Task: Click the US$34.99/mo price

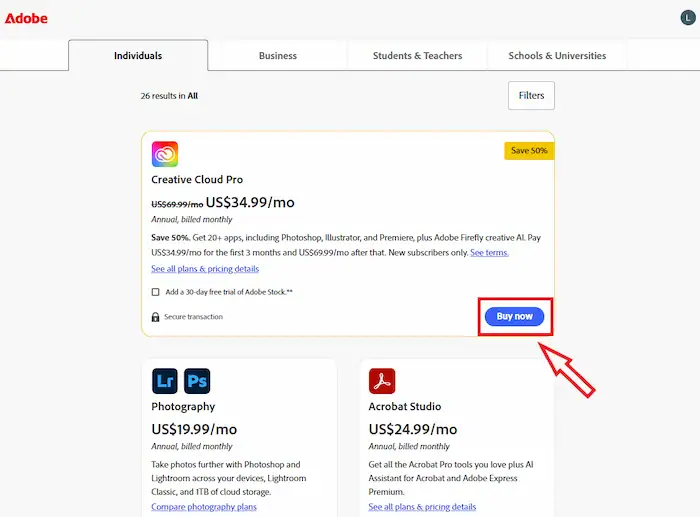Action: 250,202
